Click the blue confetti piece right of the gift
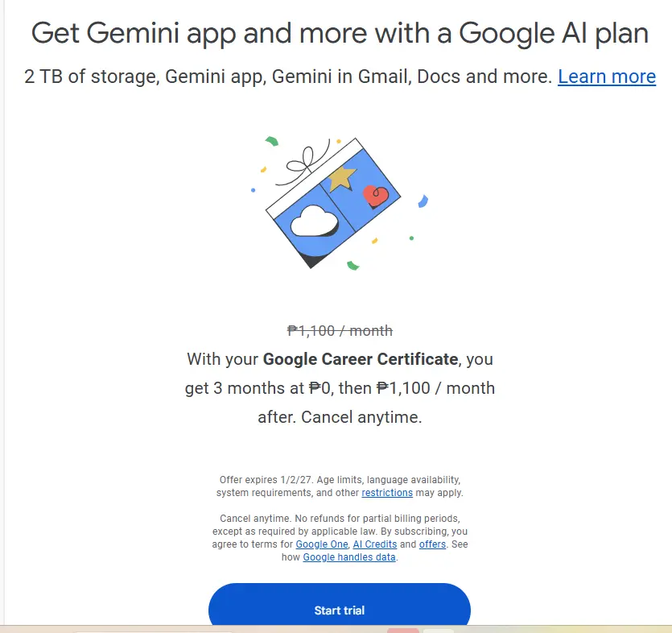The height and width of the screenshot is (633, 672). pyautogui.click(x=423, y=201)
